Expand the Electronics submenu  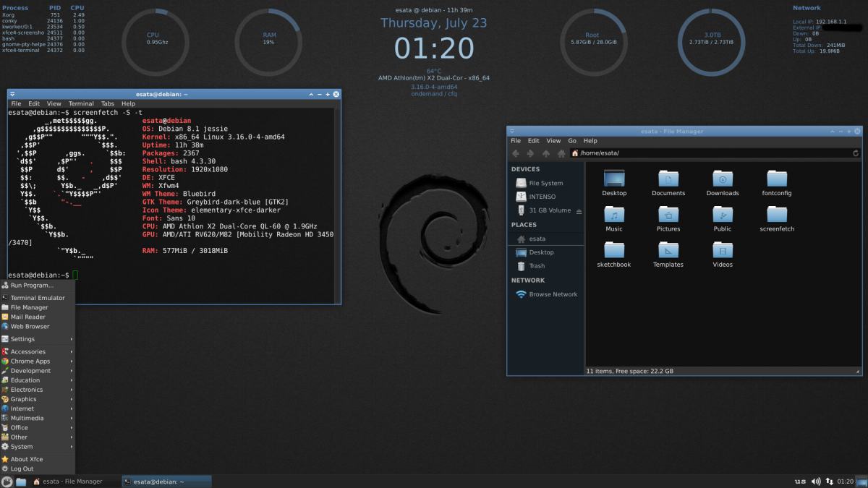point(38,390)
